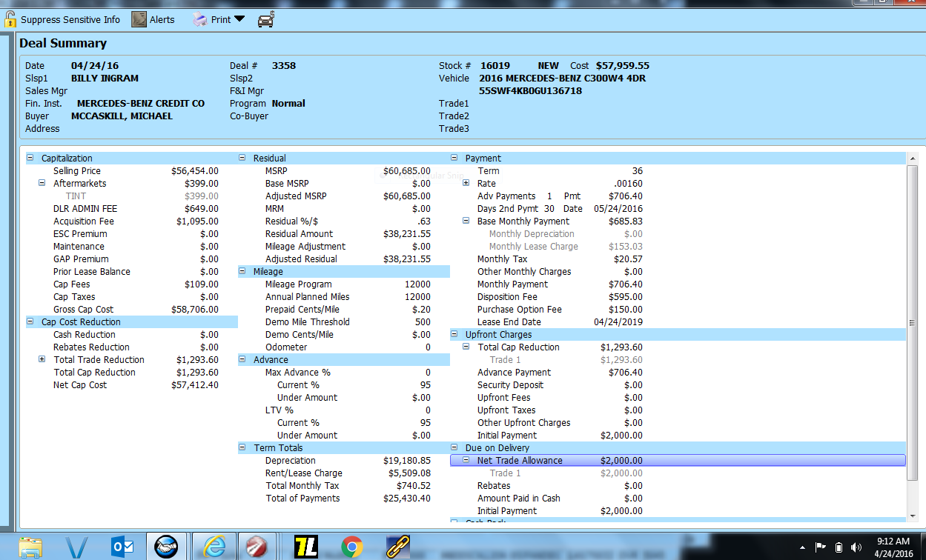Open Internet Explorer from taskbar
Screen dimensions: 926x560
pos(214,547)
